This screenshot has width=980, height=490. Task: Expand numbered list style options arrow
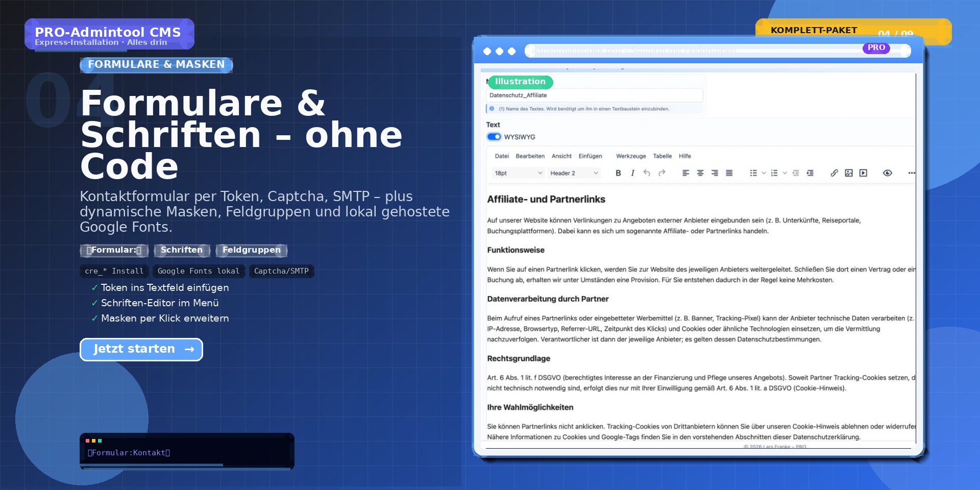785,173
